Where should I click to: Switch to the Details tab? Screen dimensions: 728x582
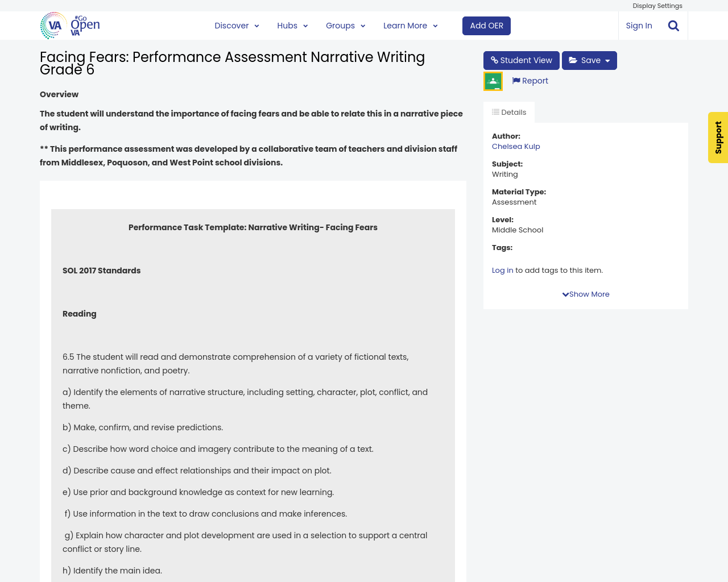[x=509, y=112]
